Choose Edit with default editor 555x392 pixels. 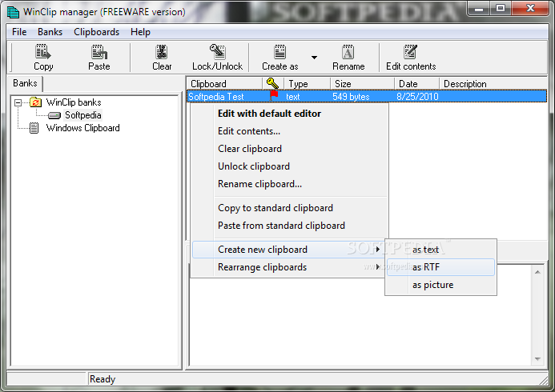[290, 114]
